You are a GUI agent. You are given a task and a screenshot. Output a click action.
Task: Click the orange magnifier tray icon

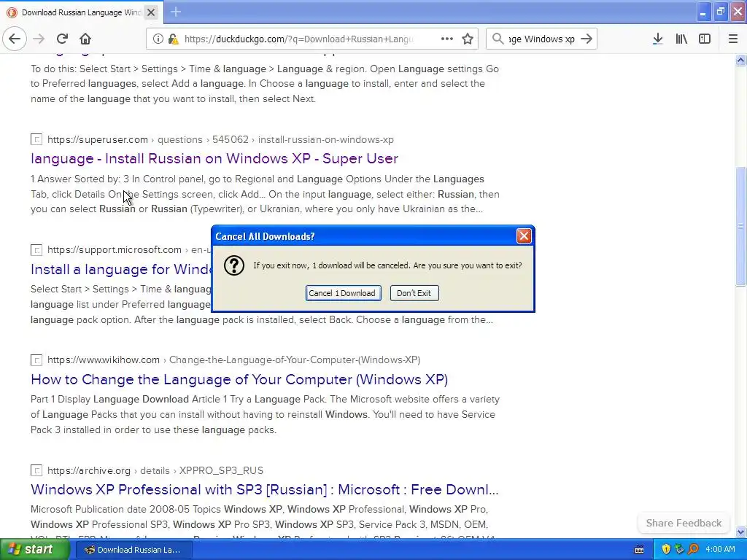(693, 550)
